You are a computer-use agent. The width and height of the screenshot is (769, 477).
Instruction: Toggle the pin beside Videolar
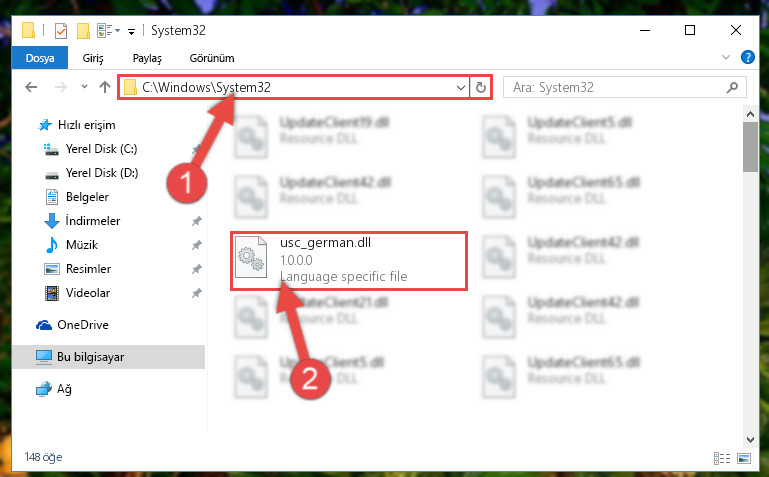click(x=197, y=293)
